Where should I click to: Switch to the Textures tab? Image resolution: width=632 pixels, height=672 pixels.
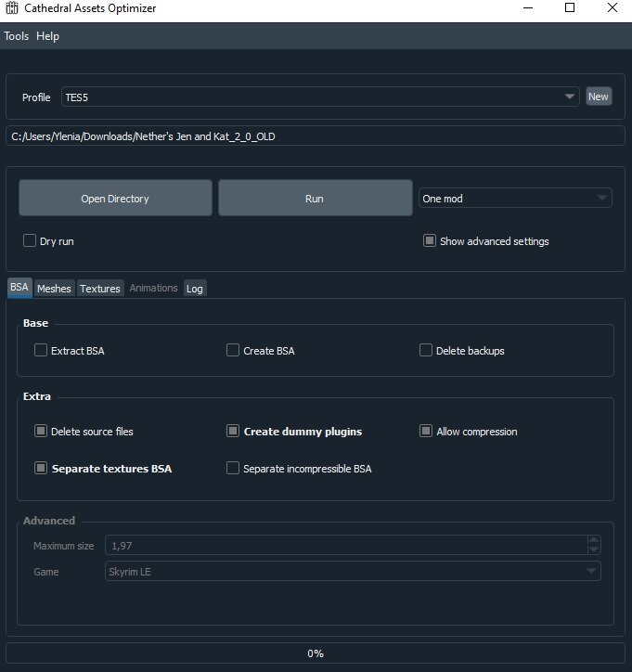pyautogui.click(x=100, y=289)
